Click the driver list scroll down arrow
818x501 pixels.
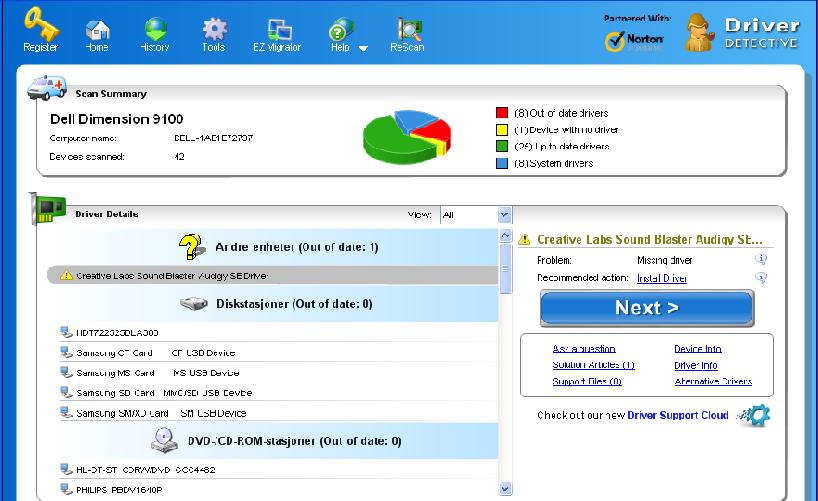pos(505,489)
